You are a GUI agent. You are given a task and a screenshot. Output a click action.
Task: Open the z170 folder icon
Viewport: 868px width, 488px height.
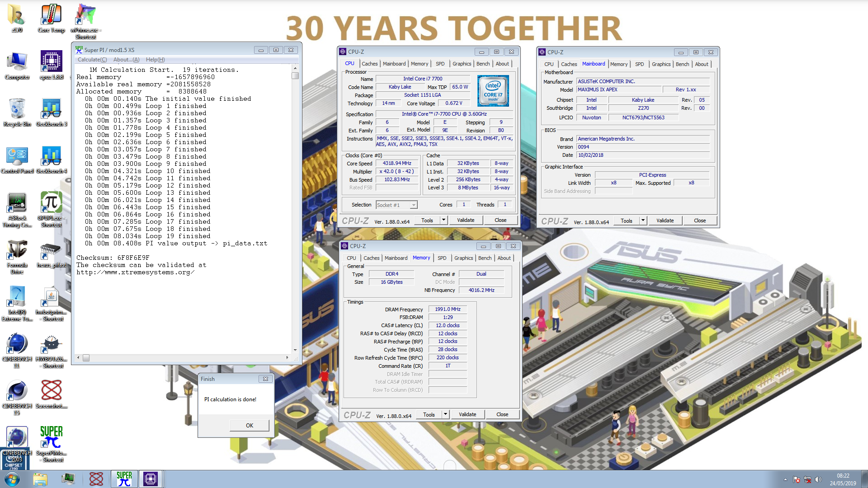click(17, 18)
